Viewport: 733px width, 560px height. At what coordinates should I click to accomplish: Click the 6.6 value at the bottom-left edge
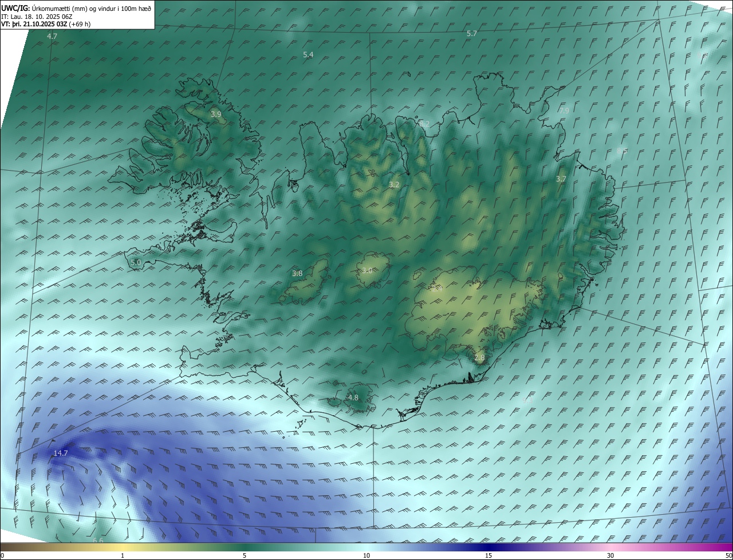[x=98, y=541]
